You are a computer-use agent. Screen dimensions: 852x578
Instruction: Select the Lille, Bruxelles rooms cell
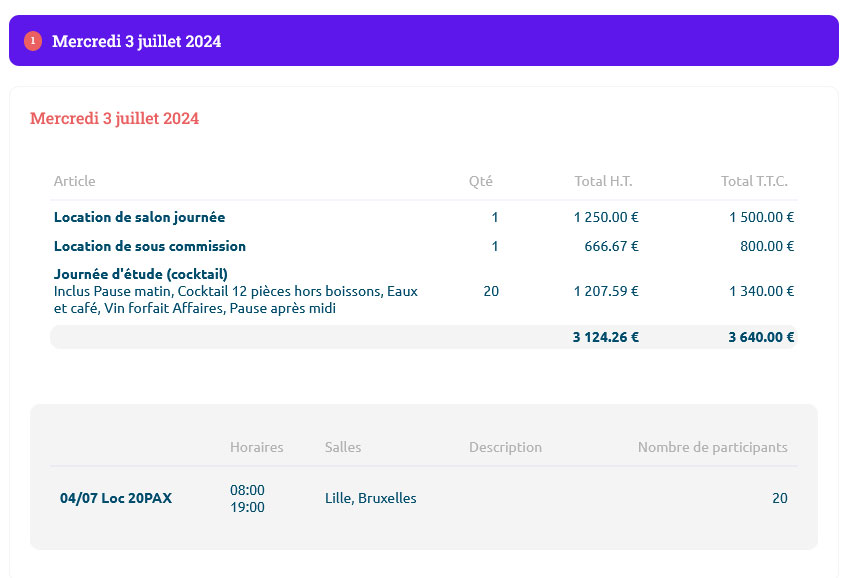(371, 498)
